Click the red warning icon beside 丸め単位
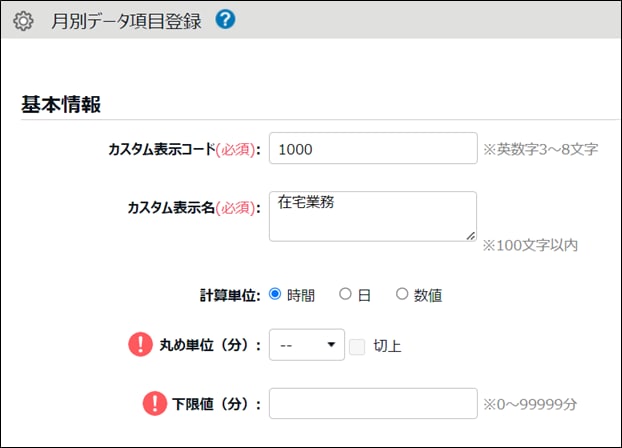Screen dimensions: 622x448 tap(140, 344)
